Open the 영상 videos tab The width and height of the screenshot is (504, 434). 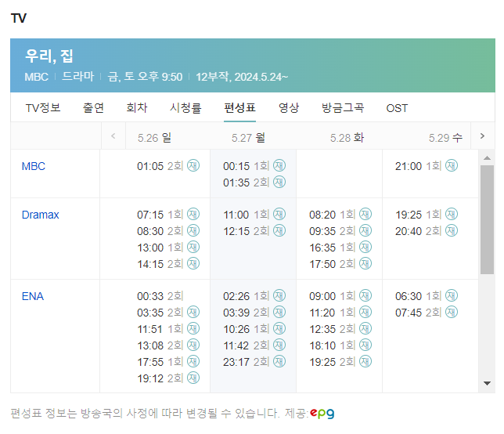(289, 108)
